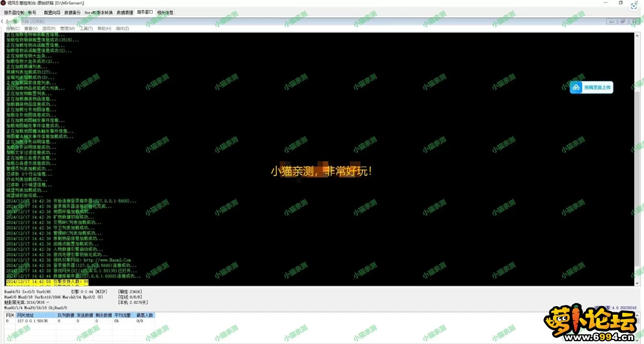Switch to the 数据清理 tab
The image size is (644, 344).
point(125,12)
